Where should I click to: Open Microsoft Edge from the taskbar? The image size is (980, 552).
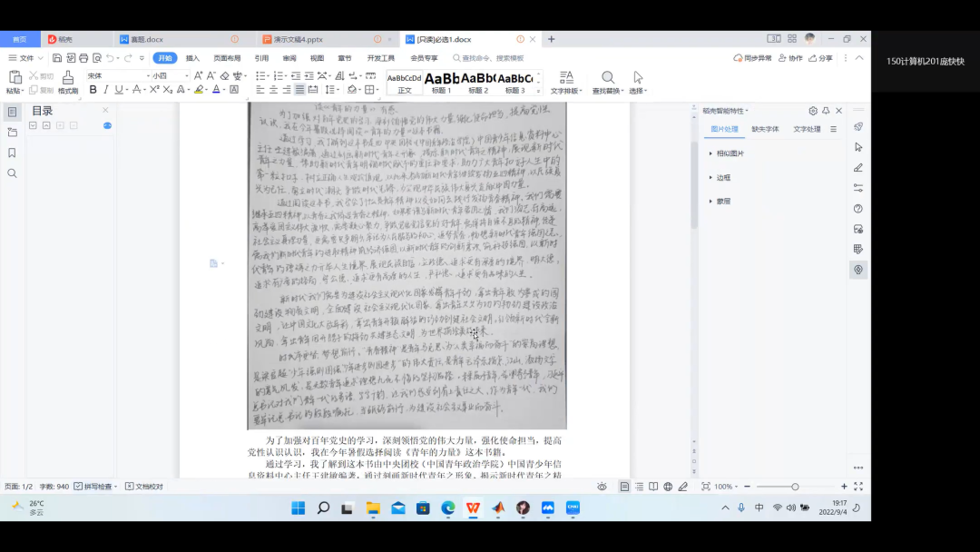448,508
